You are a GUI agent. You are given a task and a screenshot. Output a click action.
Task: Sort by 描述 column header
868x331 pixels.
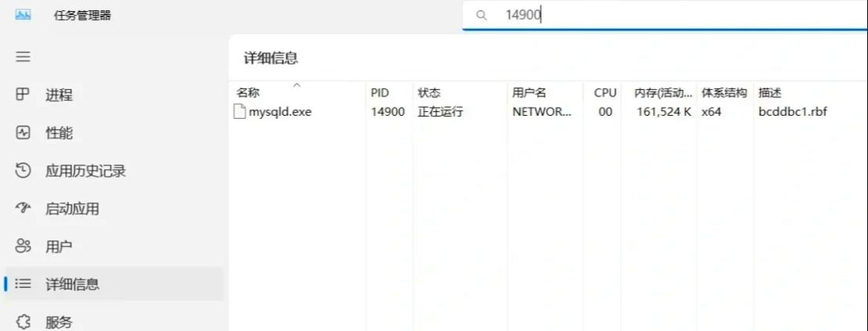(x=770, y=93)
